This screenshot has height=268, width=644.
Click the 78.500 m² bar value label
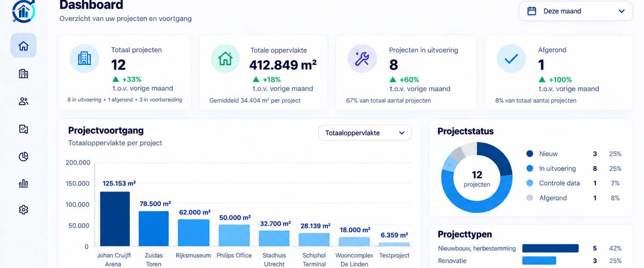click(155, 204)
